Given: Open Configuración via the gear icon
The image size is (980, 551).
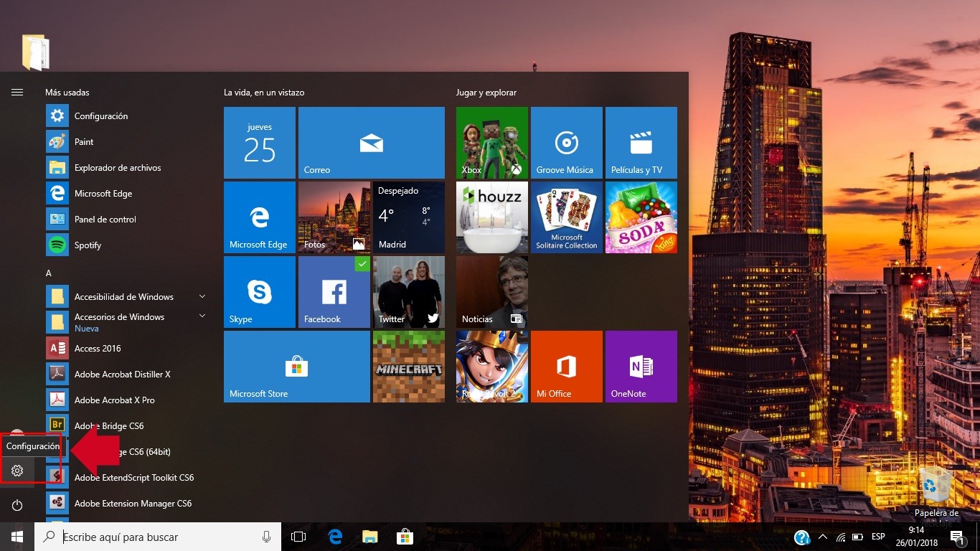Looking at the screenshot, I should click(x=17, y=470).
